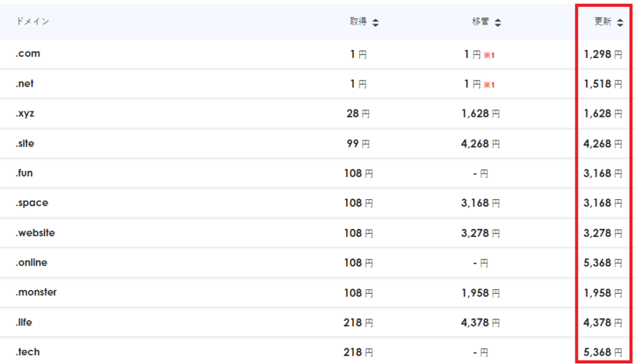The width and height of the screenshot is (635, 364).
Task: Pick the .fun domain name
Action: point(24,173)
